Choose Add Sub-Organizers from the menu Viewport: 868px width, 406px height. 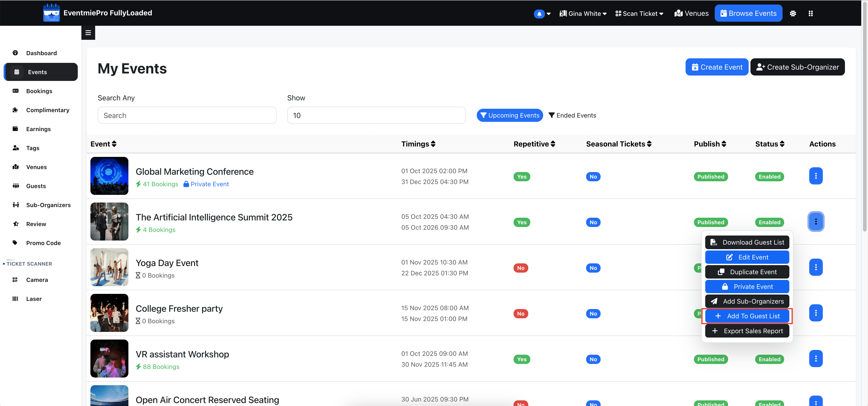tap(747, 301)
